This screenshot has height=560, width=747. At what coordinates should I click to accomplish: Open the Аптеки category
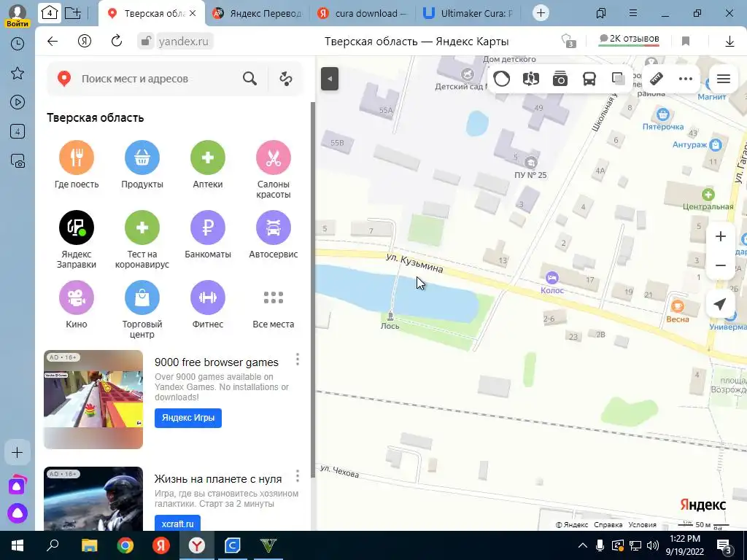[x=208, y=165]
